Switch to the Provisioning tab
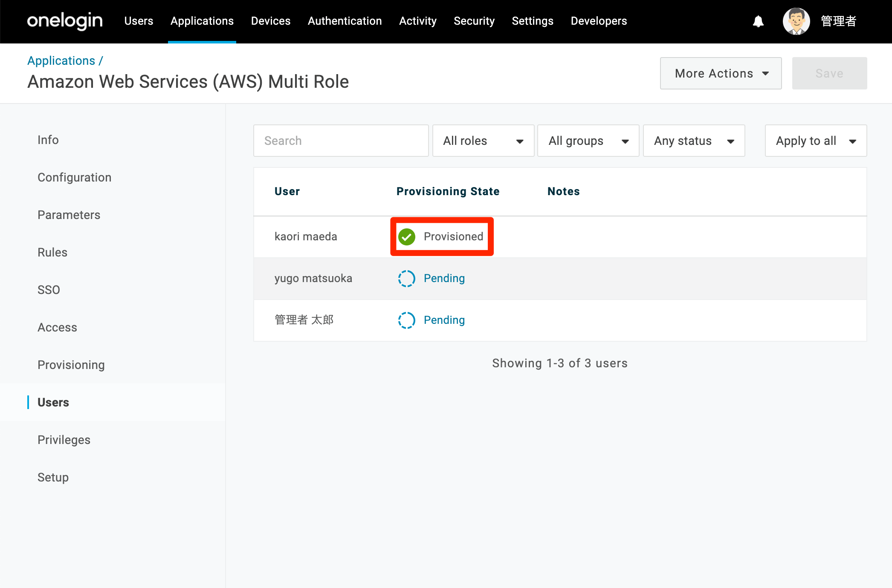This screenshot has width=892, height=588. pyautogui.click(x=71, y=365)
